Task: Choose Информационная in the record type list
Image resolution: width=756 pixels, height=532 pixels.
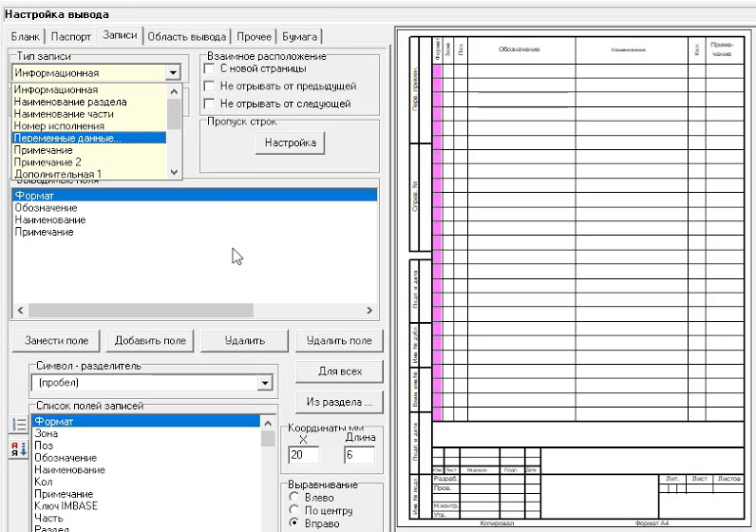Action: click(89, 89)
